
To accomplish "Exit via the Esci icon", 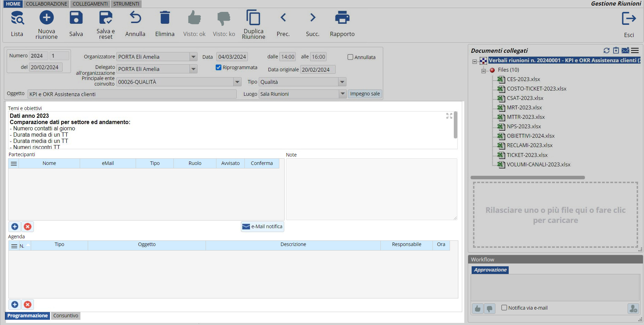I will 629,19.
